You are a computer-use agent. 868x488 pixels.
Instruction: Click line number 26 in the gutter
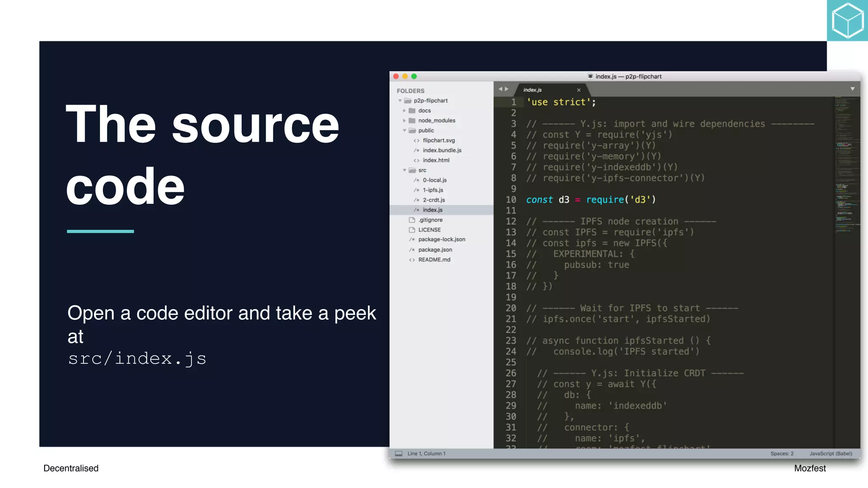click(x=511, y=373)
